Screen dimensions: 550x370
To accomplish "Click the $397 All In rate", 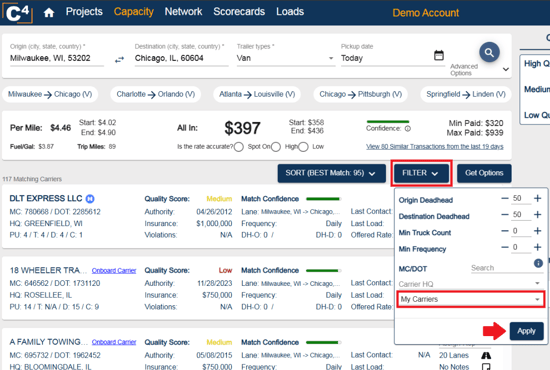I will pos(242,128).
